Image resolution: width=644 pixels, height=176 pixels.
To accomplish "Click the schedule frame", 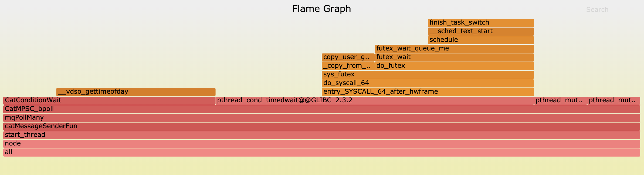I will click(x=481, y=40).
